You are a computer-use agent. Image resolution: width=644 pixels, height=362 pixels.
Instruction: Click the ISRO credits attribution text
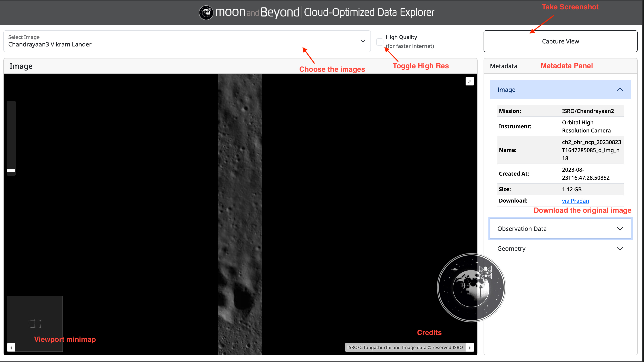[405, 348]
